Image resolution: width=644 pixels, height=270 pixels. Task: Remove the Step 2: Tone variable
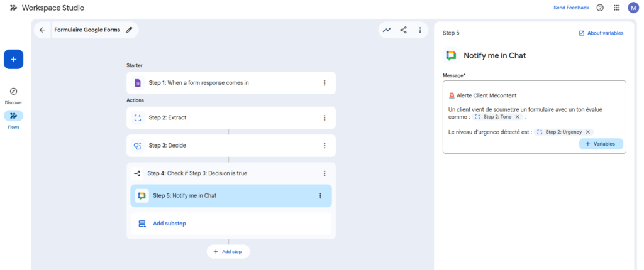518,117
